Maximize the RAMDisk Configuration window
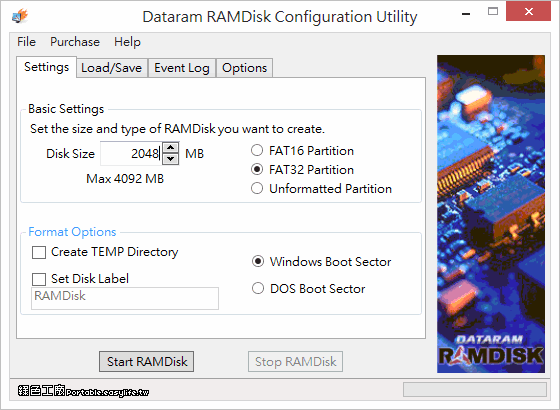560x410 pixels. point(493,11)
